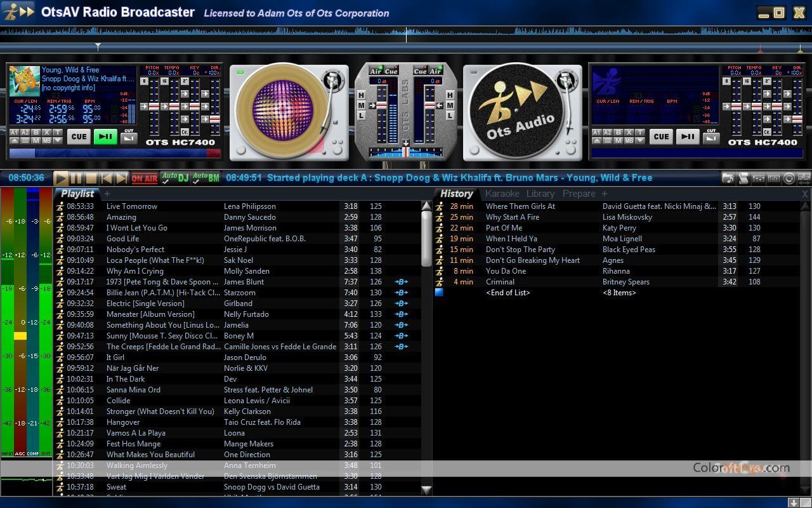Click the A2 button on deck A
This screenshot has height=508, width=812.
(x=25, y=132)
